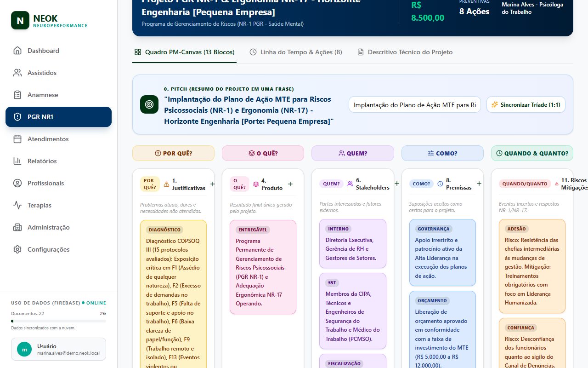This screenshot has height=368, width=588.
Task: Click the Atendimentos calendar icon
Action: click(17, 139)
